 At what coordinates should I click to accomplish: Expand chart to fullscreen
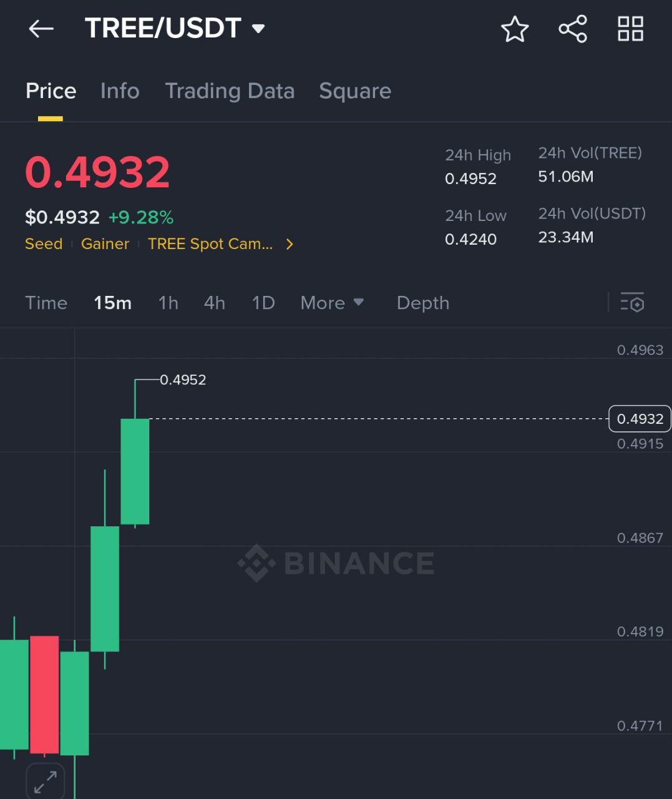pyautogui.click(x=46, y=782)
